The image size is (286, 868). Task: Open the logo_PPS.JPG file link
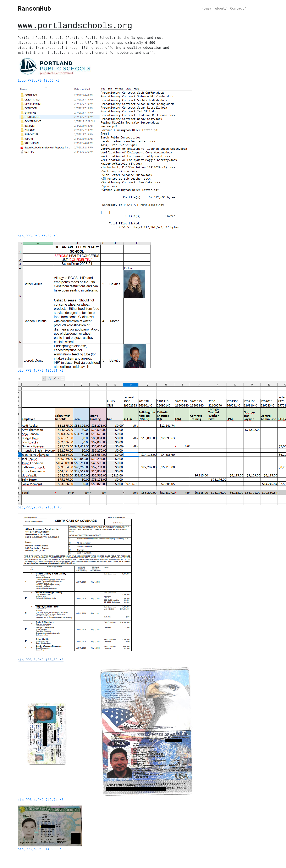(x=38, y=81)
